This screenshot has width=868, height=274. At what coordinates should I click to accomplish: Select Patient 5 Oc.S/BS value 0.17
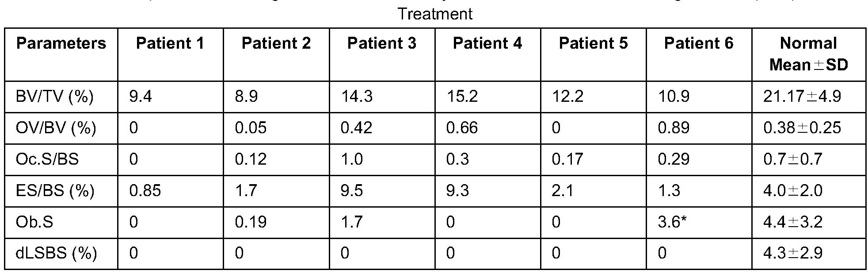point(567,159)
